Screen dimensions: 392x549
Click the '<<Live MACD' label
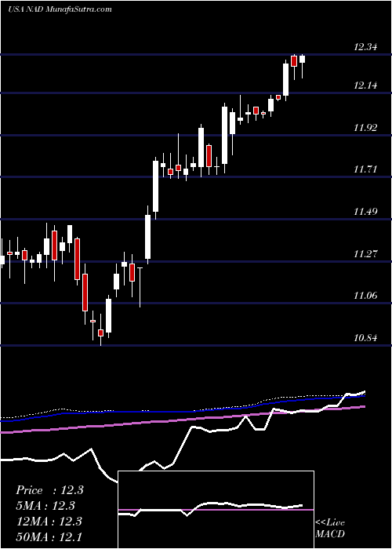coord(330,528)
